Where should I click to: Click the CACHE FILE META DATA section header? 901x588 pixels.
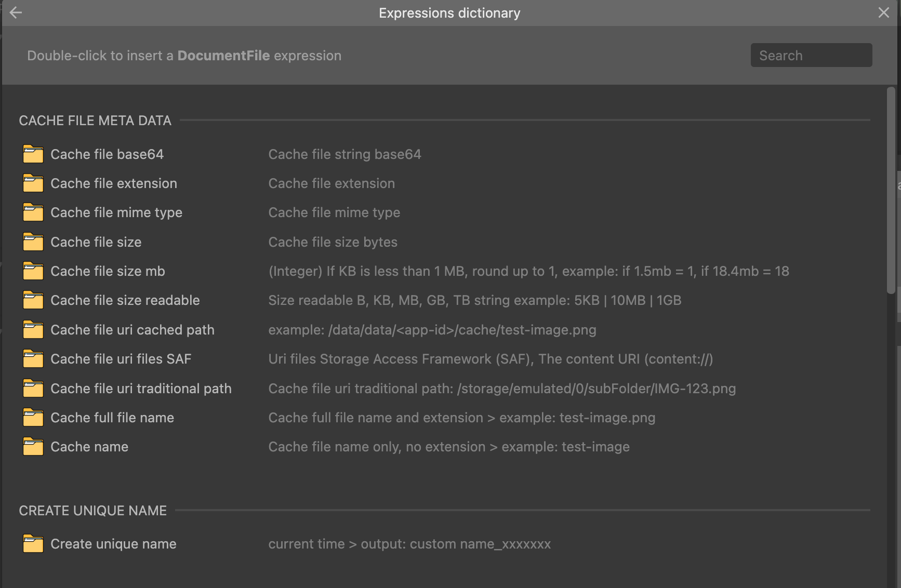point(95,121)
